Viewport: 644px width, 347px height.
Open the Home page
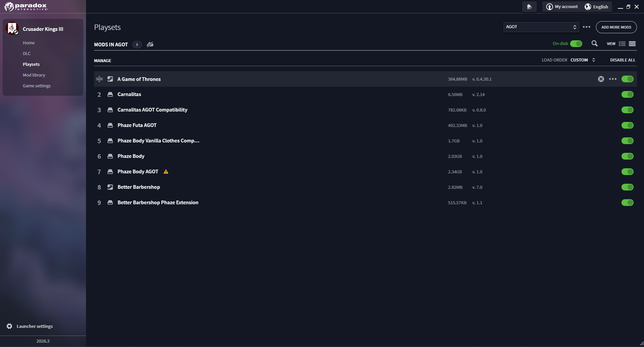(29, 43)
